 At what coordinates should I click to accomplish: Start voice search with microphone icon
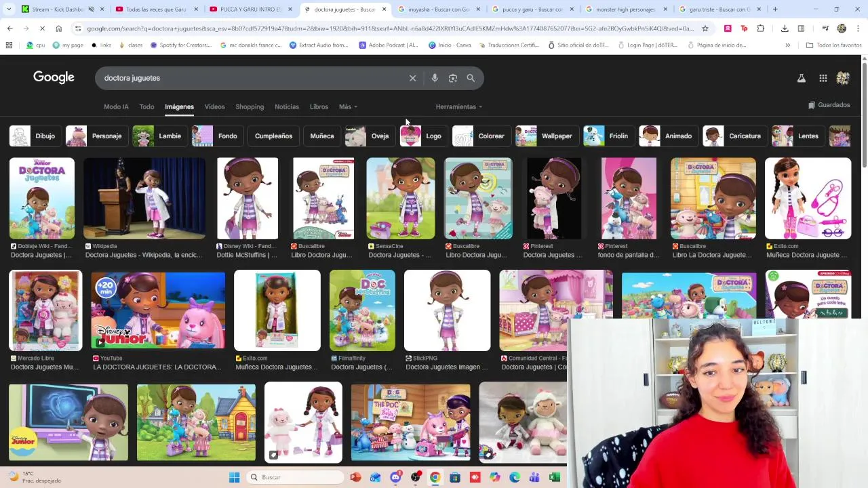[x=435, y=78]
